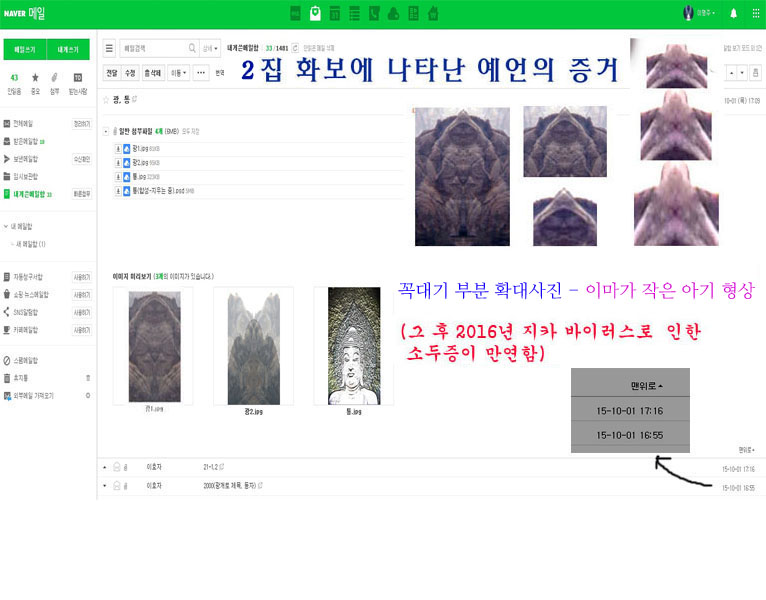Open the cloud drive icon in top bar
Screen dimensions: 766x600
pos(394,14)
